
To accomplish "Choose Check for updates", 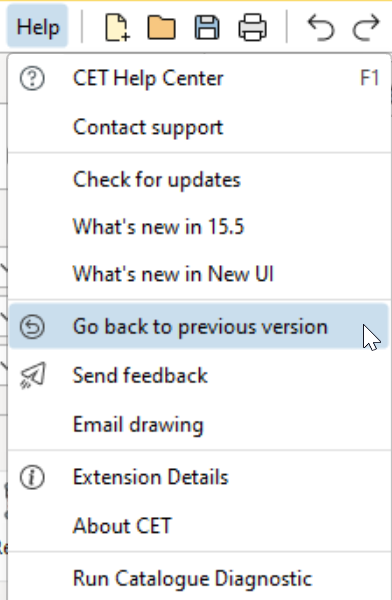I will [x=199, y=179].
